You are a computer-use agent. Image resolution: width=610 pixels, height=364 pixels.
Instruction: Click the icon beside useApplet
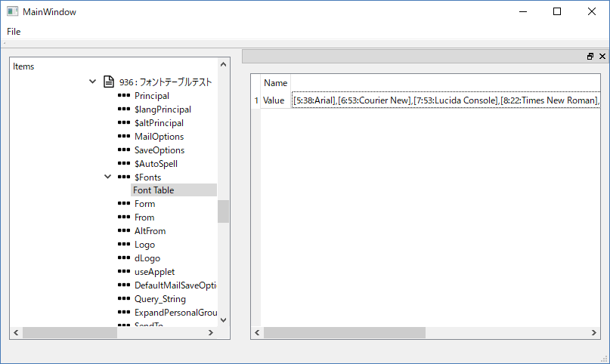[x=124, y=272]
